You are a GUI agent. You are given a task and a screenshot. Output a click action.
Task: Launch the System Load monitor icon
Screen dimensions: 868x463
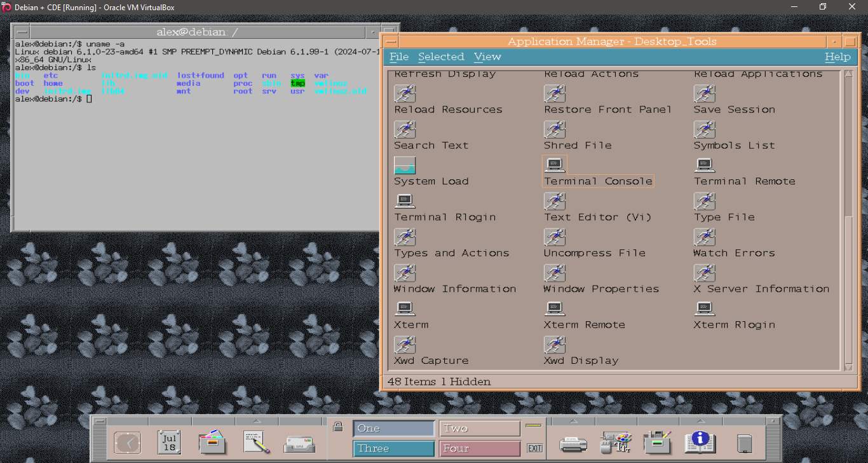coord(405,165)
